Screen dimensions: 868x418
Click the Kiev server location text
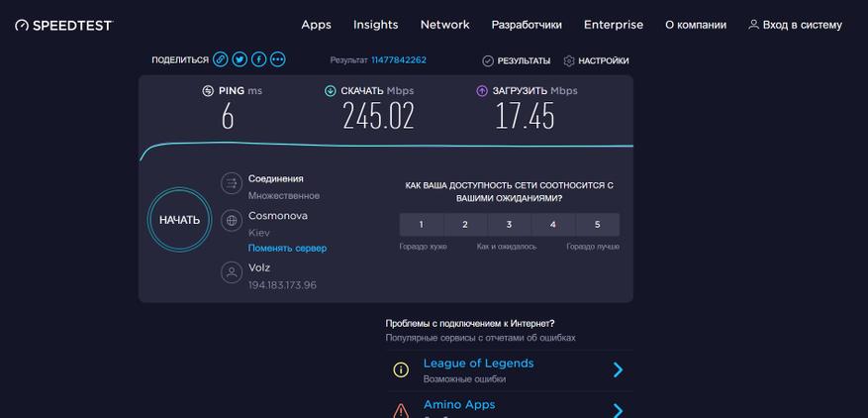coord(259,233)
